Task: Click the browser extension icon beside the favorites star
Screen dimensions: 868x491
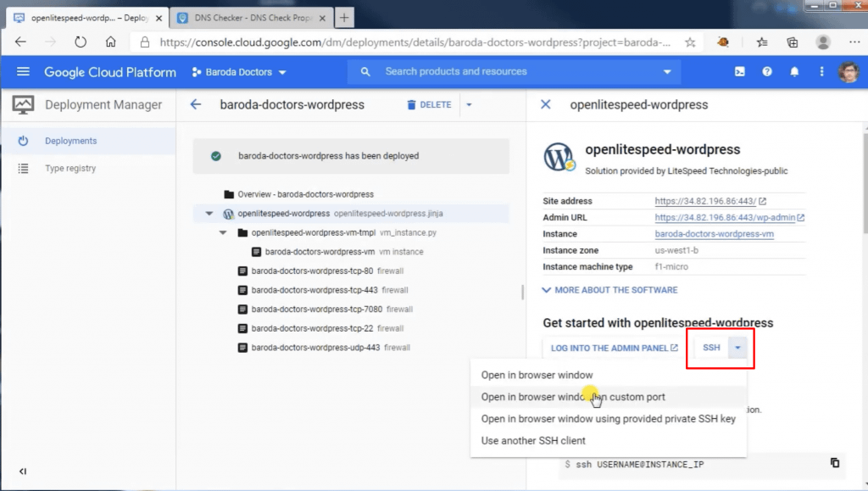Action: [722, 42]
